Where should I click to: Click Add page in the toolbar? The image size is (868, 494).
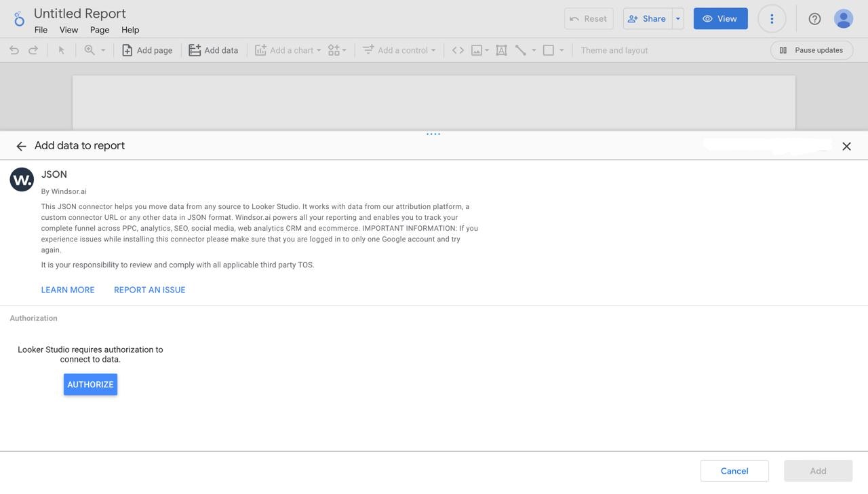[147, 50]
